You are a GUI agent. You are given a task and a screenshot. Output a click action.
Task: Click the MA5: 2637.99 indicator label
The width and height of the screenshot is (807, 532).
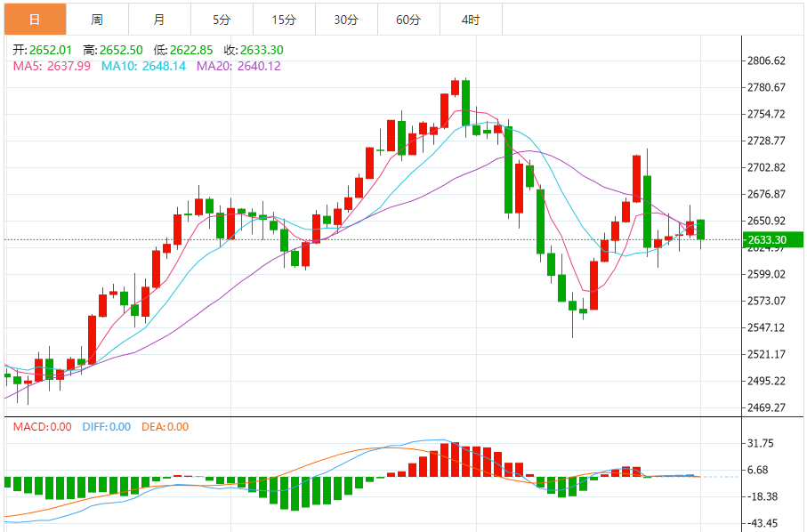[x=52, y=66]
